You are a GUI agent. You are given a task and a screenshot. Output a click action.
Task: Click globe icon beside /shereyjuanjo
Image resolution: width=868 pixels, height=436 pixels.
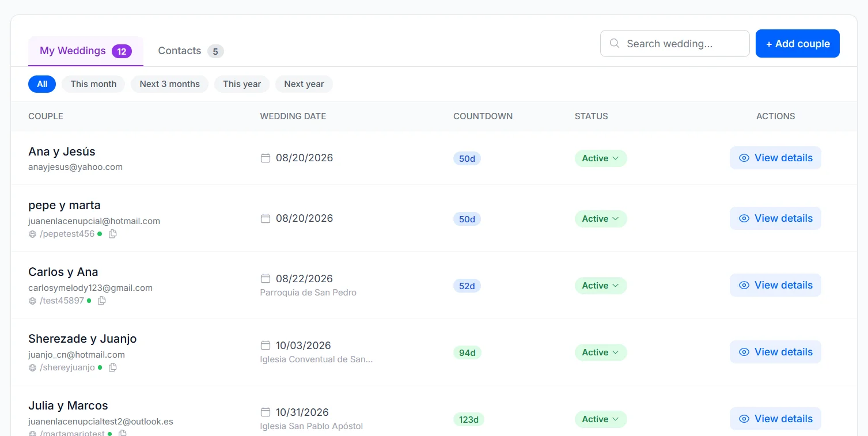coord(32,368)
